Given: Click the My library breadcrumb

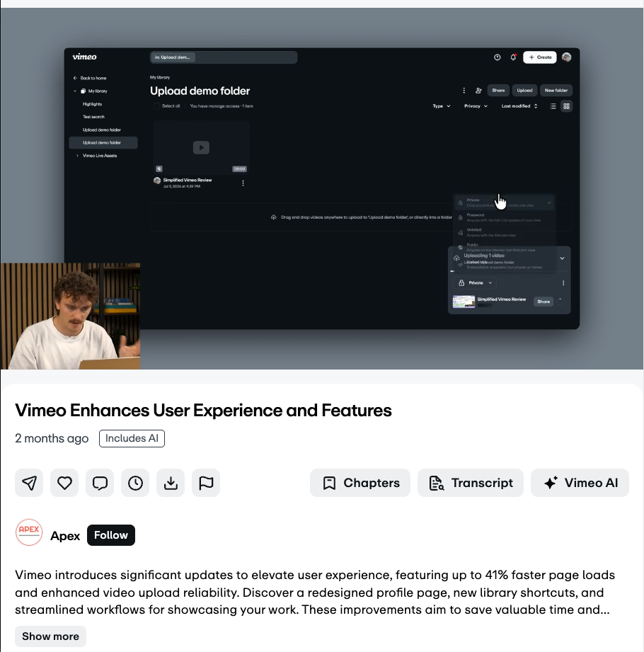Looking at the screenshot, I should (x=160, y=77).
